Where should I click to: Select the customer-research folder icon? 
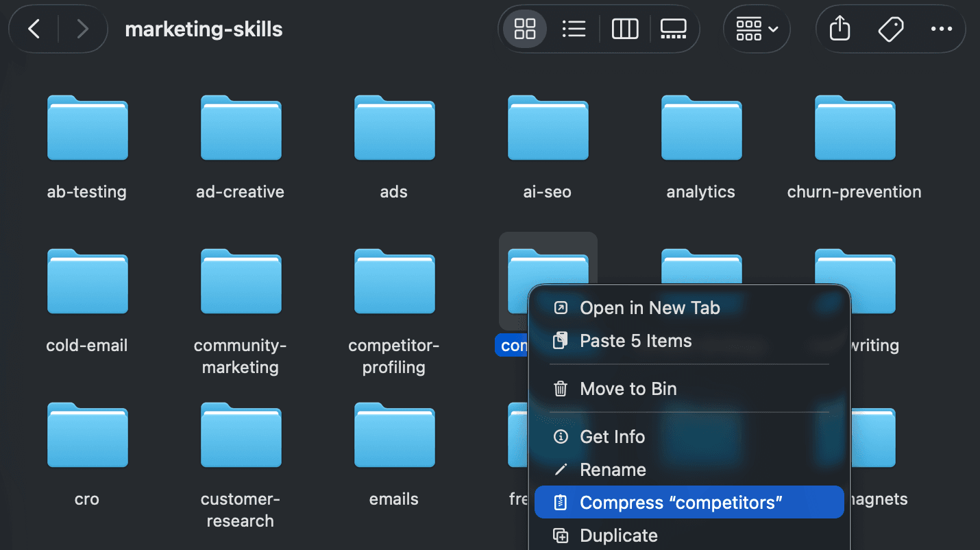(x=241, y=435)
